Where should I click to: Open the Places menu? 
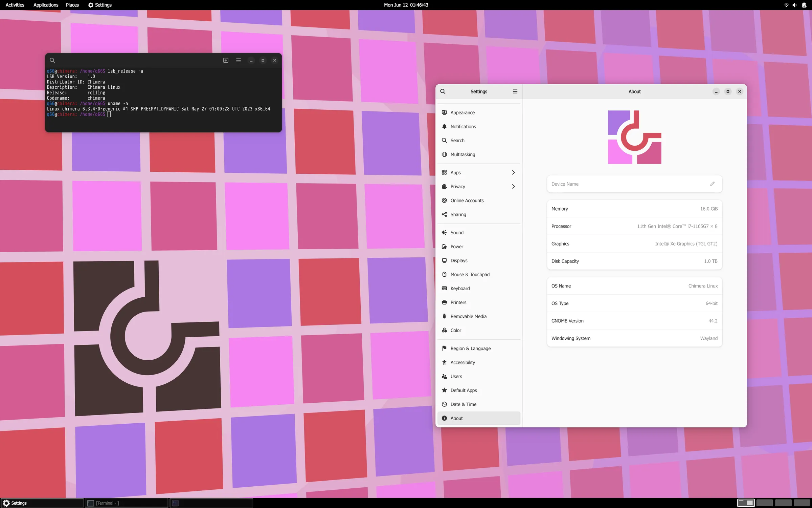click(72, 5)
